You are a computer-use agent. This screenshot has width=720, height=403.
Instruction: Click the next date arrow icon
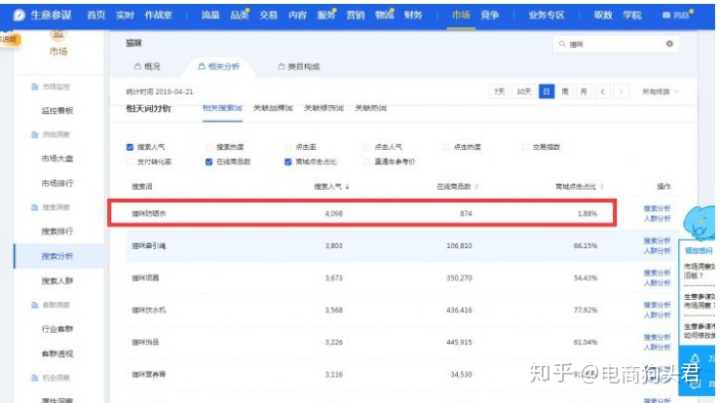[621, 92]
